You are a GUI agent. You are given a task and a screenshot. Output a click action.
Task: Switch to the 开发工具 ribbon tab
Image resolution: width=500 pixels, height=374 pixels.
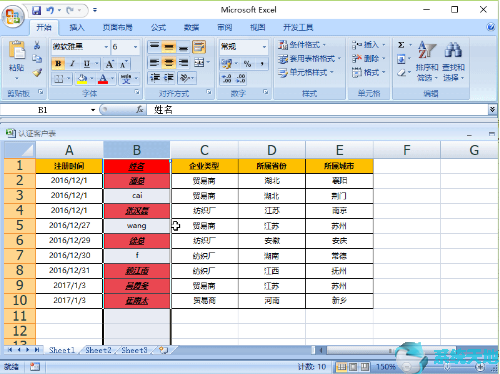click(x=298, y=28)
